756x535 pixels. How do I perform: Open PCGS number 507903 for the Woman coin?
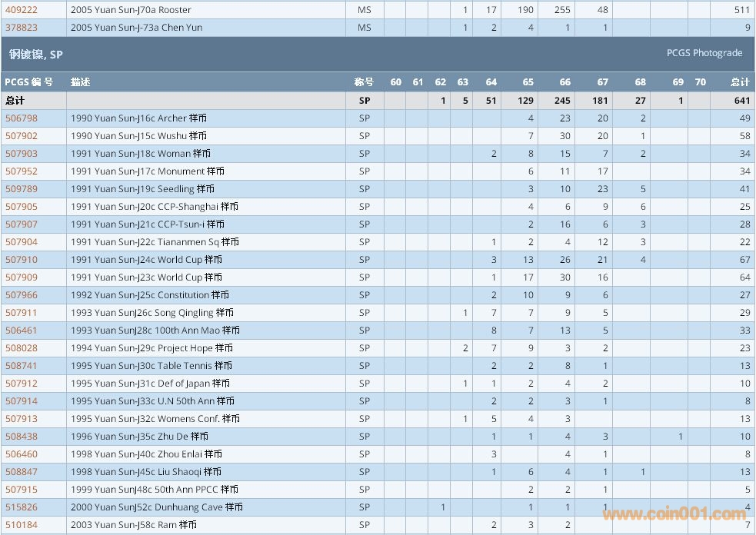click(22, 154)
